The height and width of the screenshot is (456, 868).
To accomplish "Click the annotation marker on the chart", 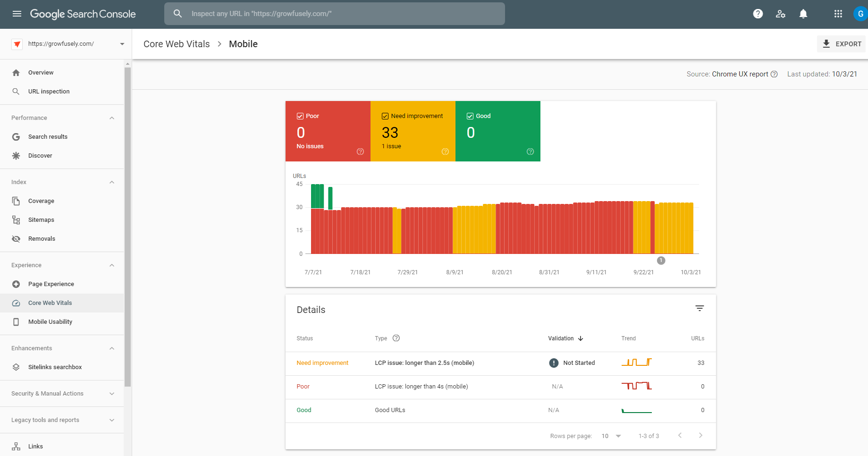I will (x=661, y=261).
